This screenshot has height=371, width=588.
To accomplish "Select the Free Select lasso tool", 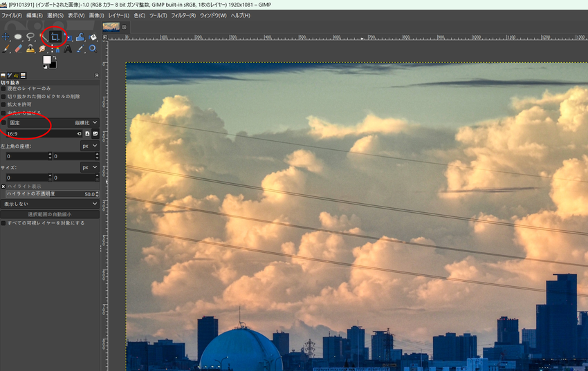I will tap(30, 37).
